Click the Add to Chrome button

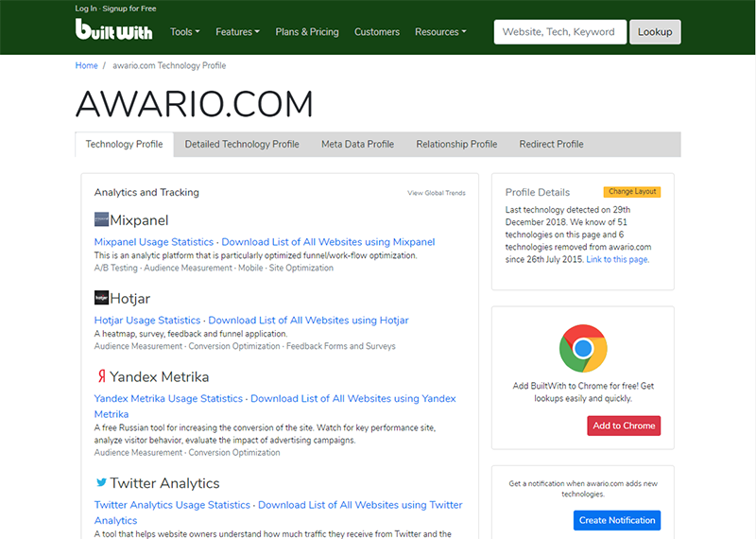[624, 426]
